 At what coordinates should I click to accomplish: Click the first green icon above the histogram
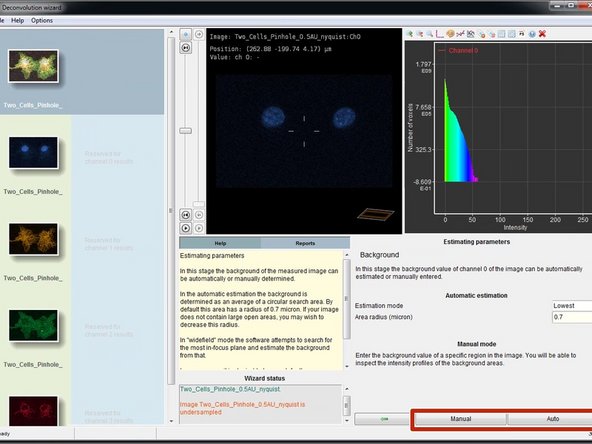410,34
